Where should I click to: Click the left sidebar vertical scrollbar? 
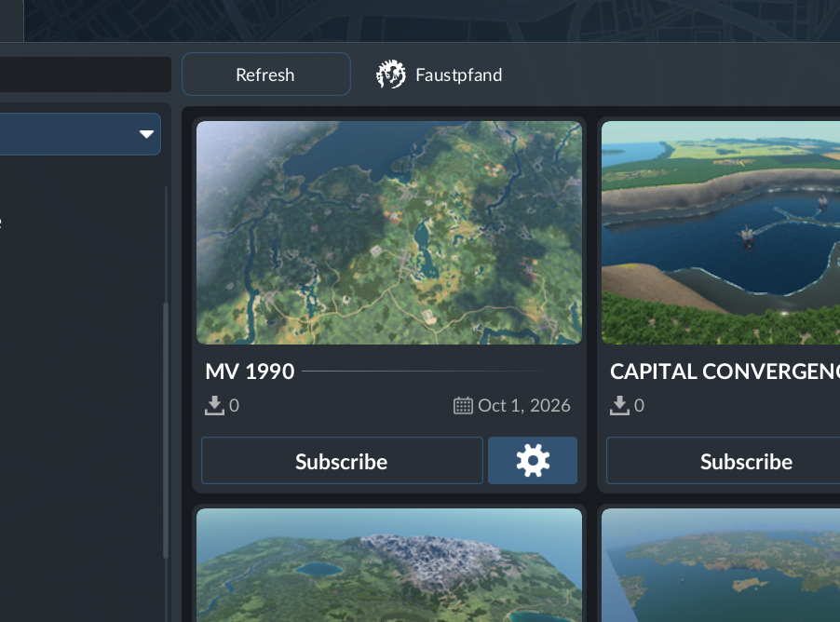tap(166, 431)
